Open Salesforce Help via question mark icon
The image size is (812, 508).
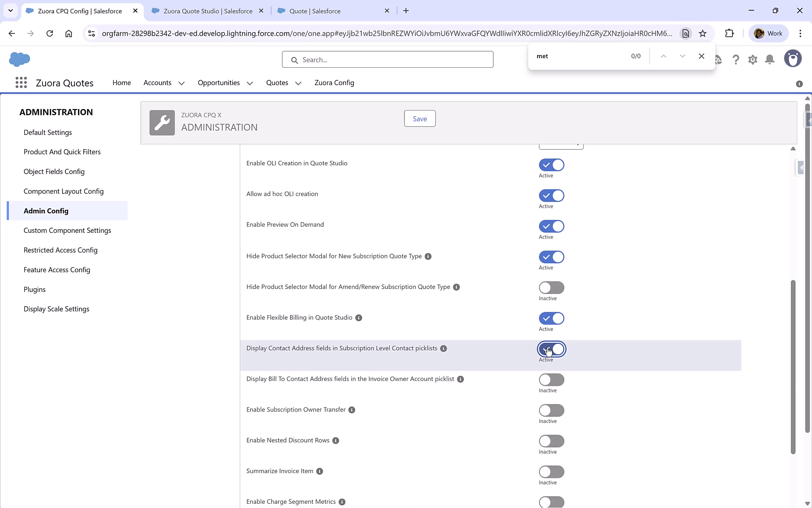[x=736, y=59]
